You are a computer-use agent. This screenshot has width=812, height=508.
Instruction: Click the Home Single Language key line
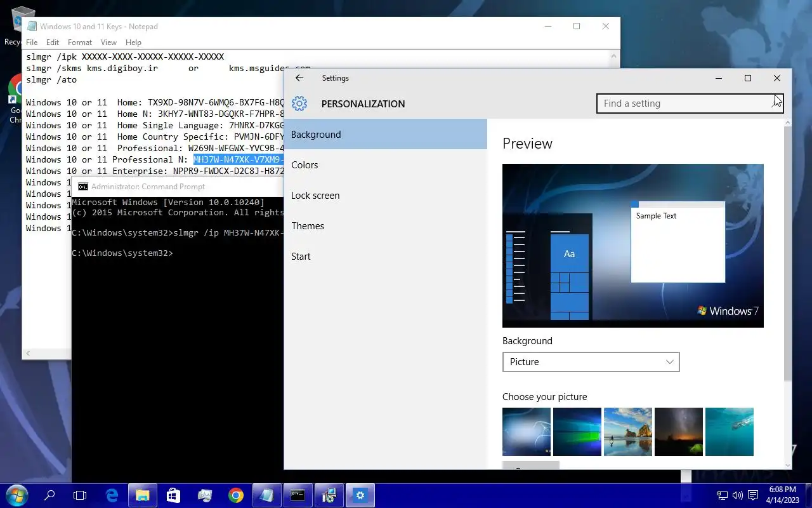(x=155, y=125)
